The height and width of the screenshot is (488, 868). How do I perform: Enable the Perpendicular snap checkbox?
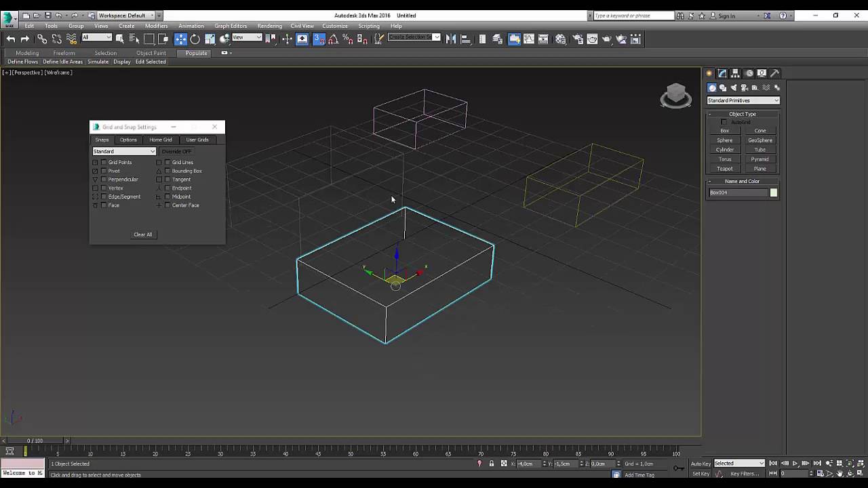point(104,180)
